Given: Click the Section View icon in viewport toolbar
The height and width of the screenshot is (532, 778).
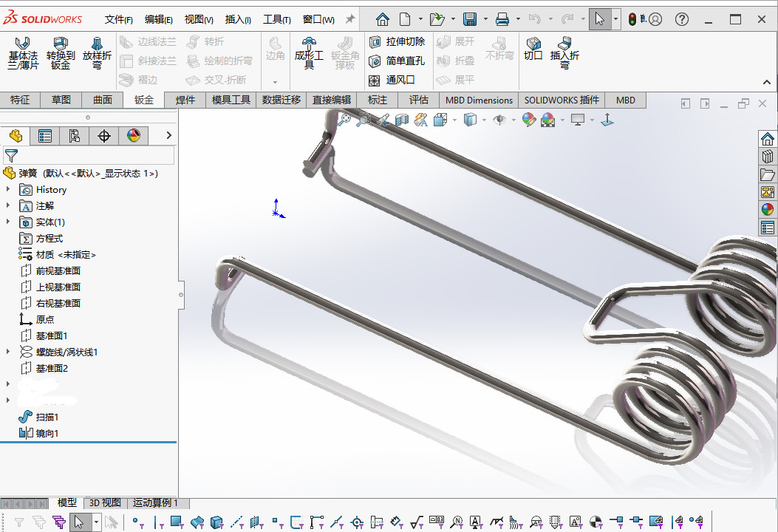Looking at the screenshot, I should [x=402, y=120].
